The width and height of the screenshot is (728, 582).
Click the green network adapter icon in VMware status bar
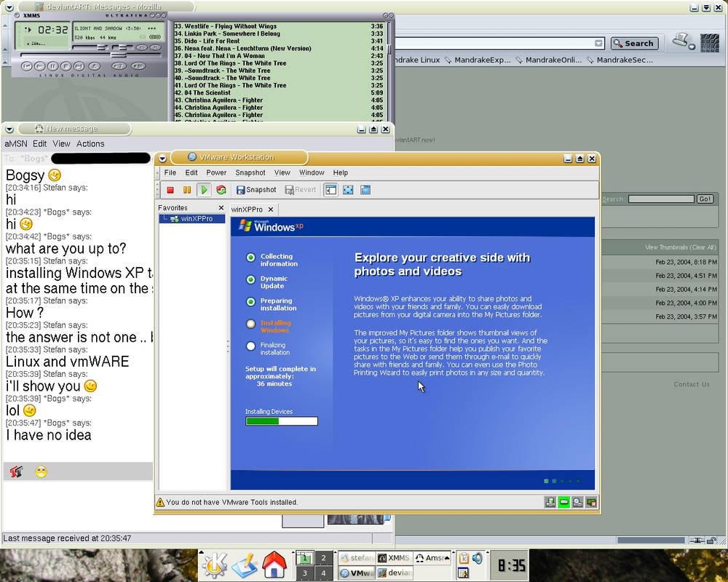pos(563,502)
